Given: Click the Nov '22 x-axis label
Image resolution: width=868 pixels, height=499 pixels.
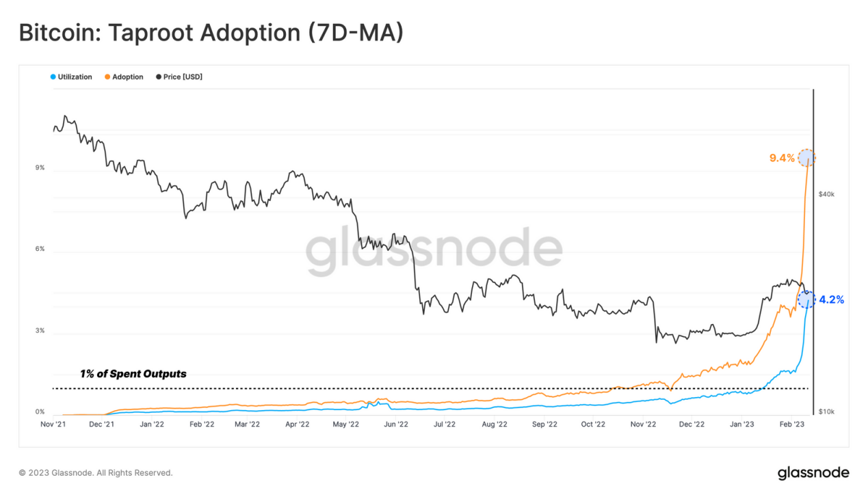Looking at the screenshot, I should (x=643, y=424).
